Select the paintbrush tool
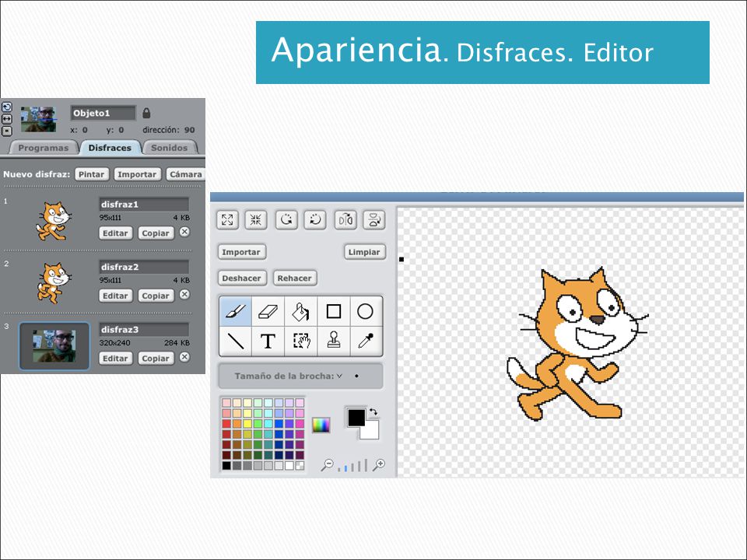This screenshot has width=747, height=560. (236, 311)
